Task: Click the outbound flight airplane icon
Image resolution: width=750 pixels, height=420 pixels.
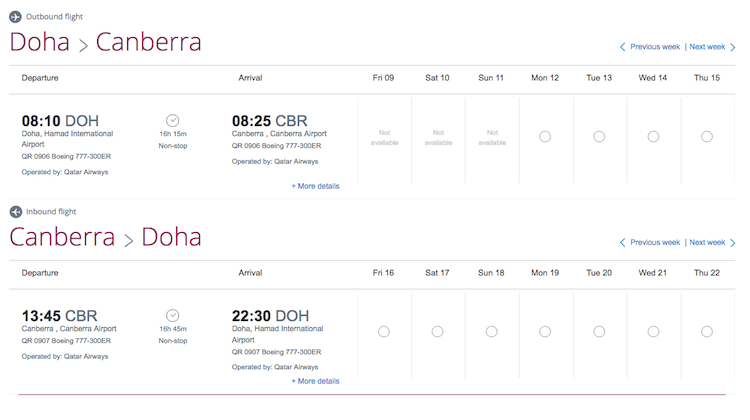Action: pos(15,17)
